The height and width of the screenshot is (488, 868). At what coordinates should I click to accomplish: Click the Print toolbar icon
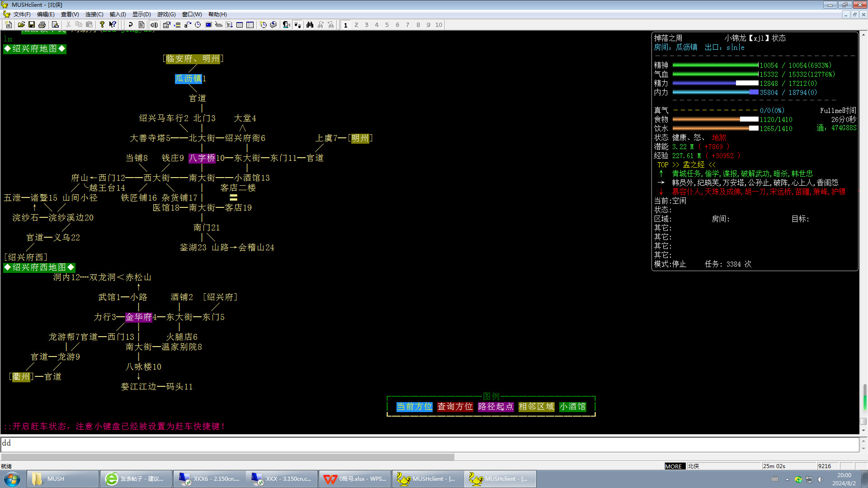(x=42, y=25)
